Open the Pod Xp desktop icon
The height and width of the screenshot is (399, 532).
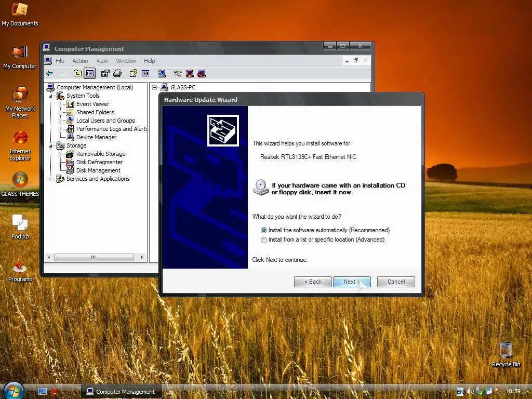[20, 227]
